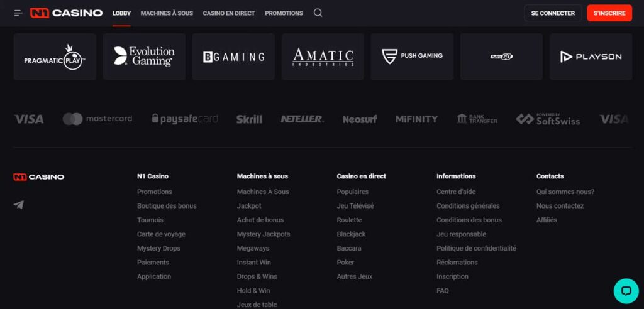Select the Pragmatic Play provider tile
The image size is (644, 309).
(x=55, y=57)
